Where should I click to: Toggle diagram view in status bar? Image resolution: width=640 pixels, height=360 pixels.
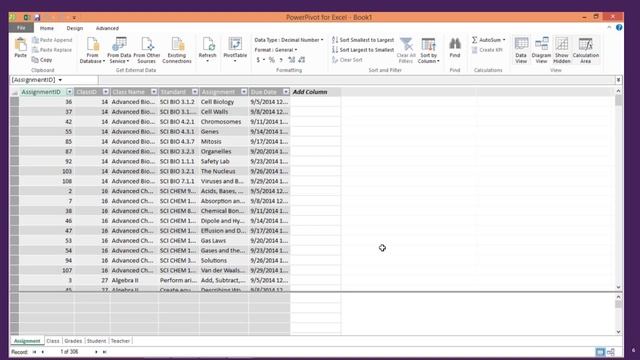tap(611, 352)
